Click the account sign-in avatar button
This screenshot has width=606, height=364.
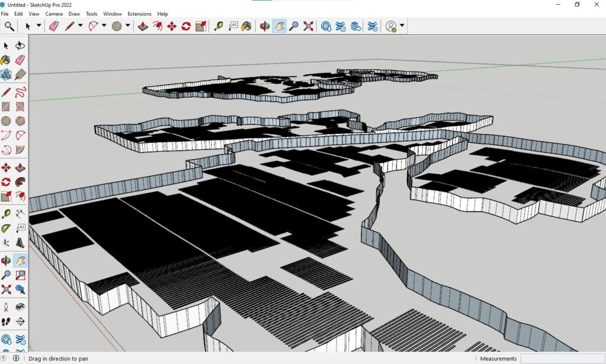[391, 26]
